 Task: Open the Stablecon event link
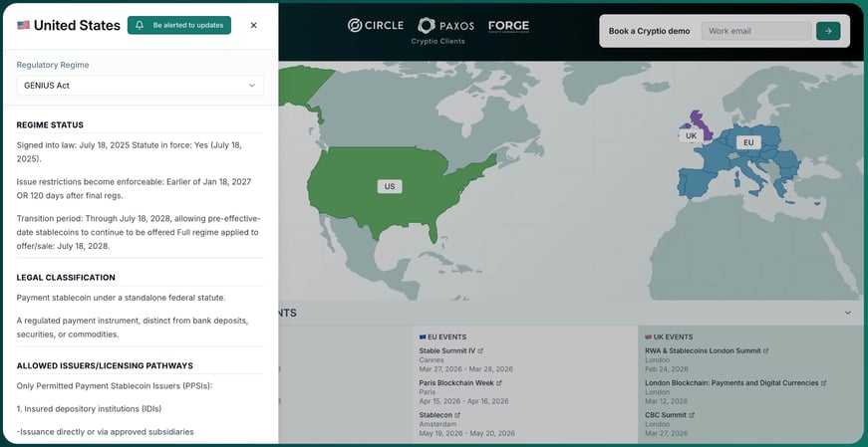[435, 414]
